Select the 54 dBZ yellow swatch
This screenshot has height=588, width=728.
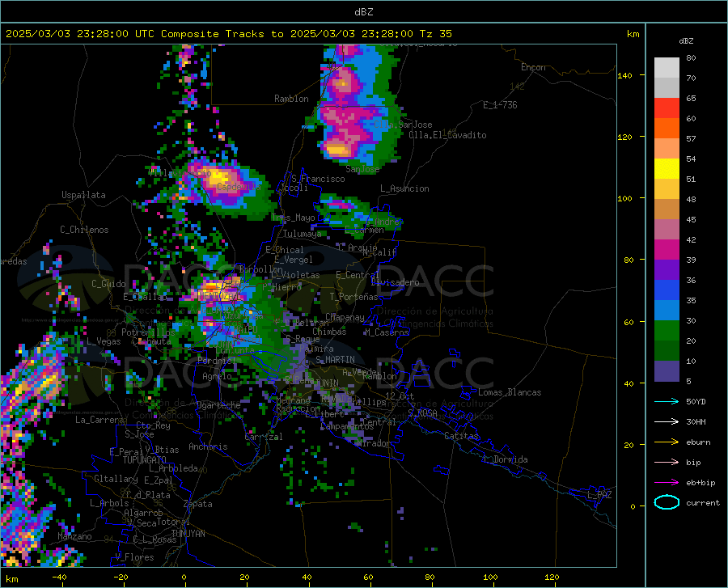click(x=667, y=169)
